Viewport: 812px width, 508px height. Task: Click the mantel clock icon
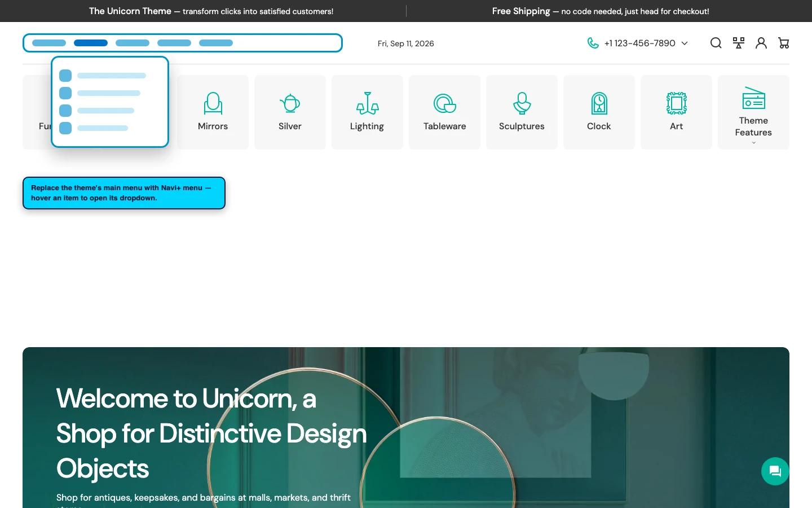point(599,103)
